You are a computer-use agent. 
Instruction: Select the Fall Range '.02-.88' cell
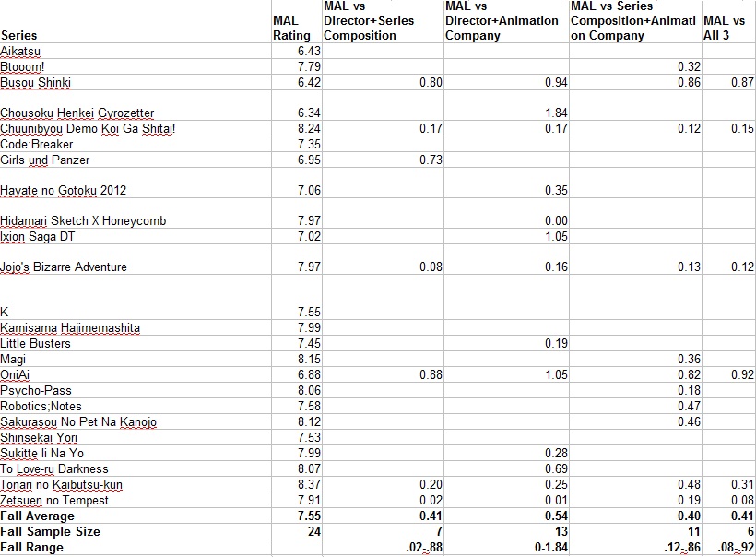tap(383, 548)
